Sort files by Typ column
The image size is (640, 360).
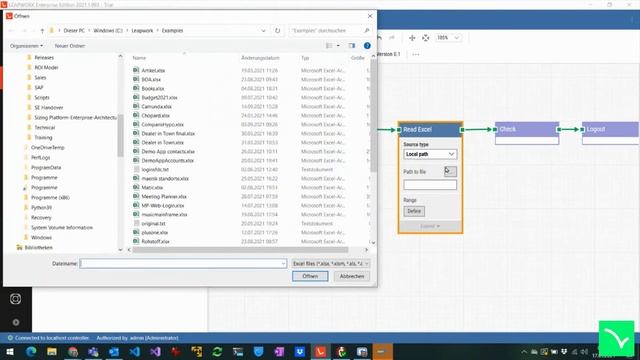305,58
